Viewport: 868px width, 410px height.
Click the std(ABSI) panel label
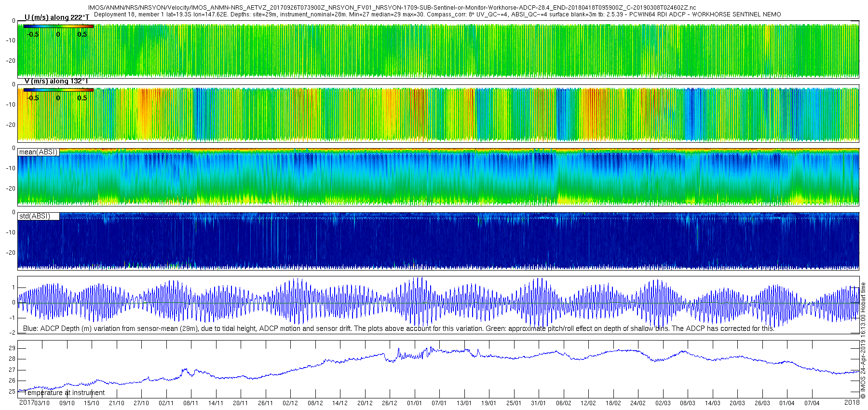pyautogui.click(x=34, y=216)
